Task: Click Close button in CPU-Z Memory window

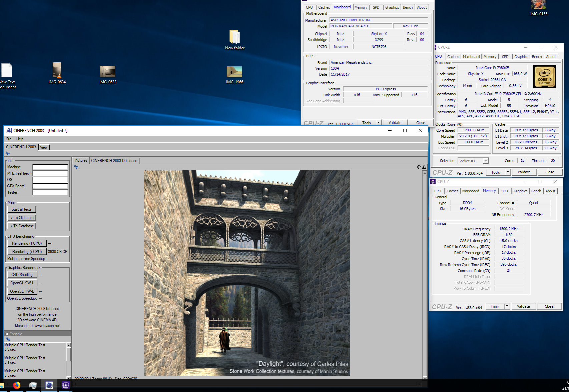Action: (x=549, y=306)
